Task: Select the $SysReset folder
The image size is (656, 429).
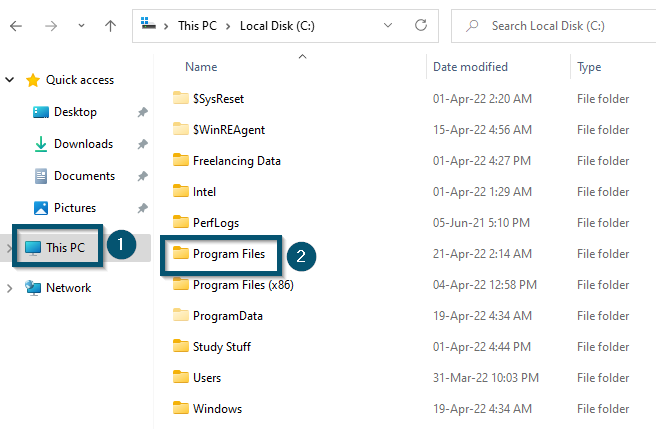Action: (218, 99)
